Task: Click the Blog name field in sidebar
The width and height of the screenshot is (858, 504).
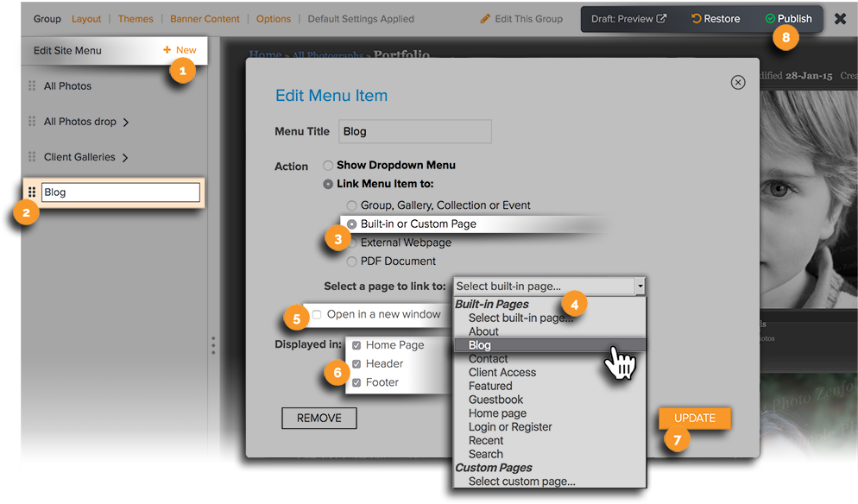Action: (x=120, y=192)
